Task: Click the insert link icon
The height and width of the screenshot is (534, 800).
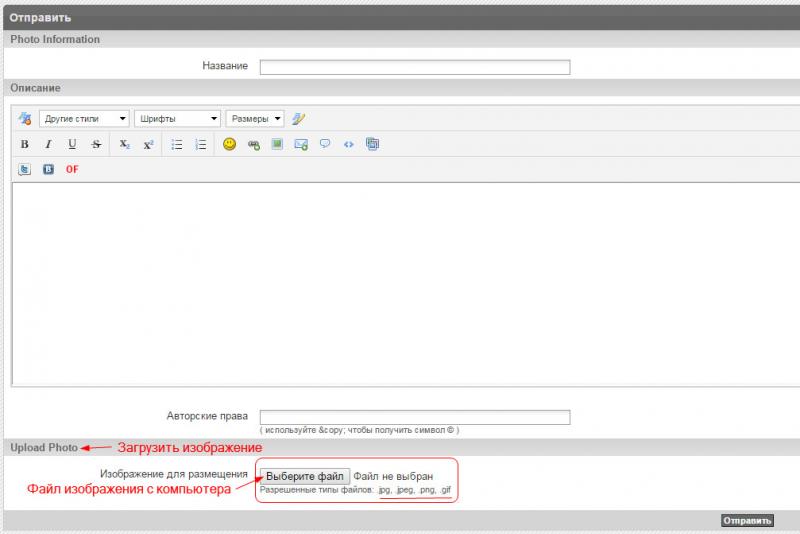Action: pos(254,145)
